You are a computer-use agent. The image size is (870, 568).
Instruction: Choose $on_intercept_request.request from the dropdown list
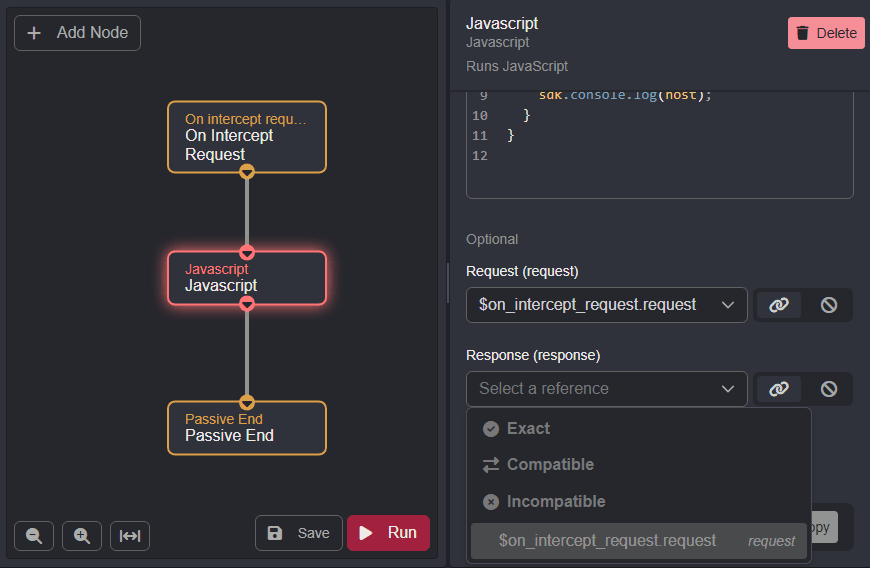639,541
